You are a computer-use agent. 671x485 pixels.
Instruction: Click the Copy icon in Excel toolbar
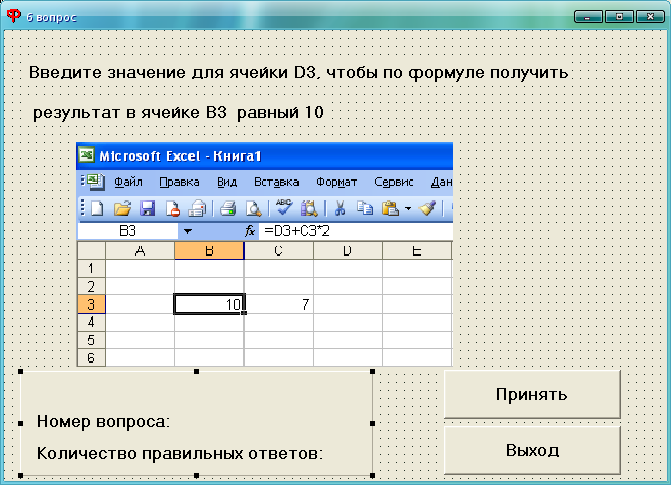tap(365, 208)
